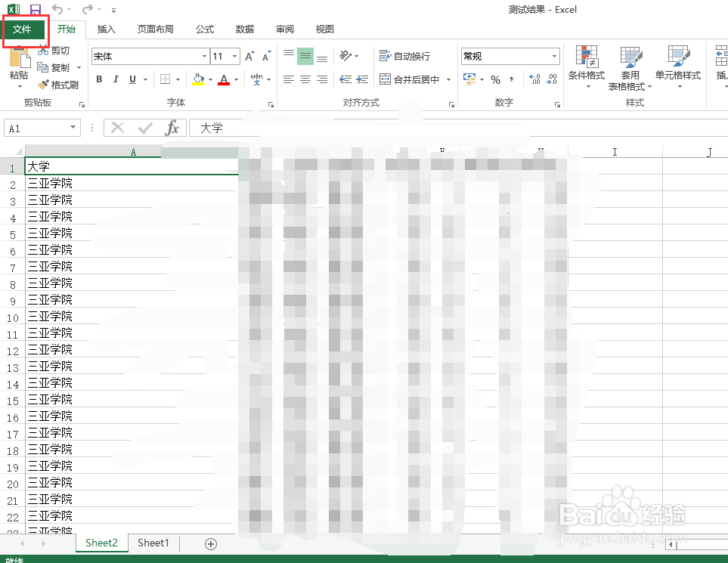
Task: Toggle bold formatting on cell A1
Action: click(x=98, y=79)
